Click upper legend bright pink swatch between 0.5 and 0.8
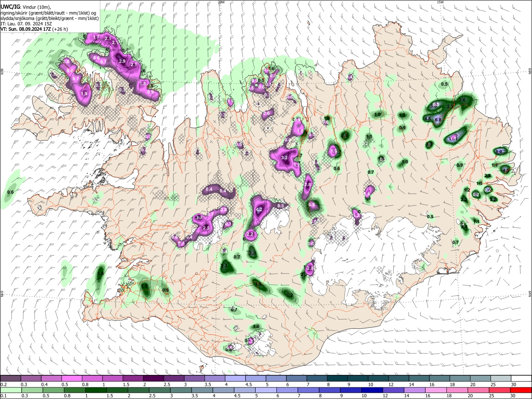Screen dimensions: 532x399 coord(71,379)
